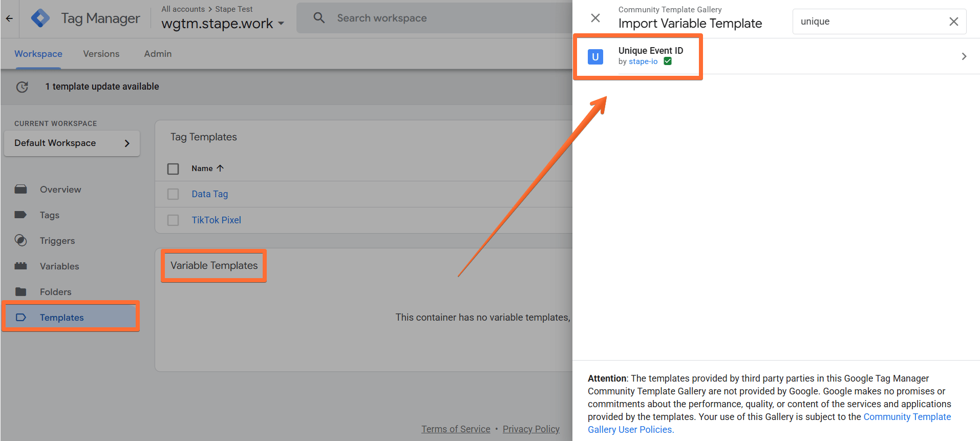The width and height of the screenshot is (980, 441).
Task: Open the Terms of Service link
Action: click(456, 429)
